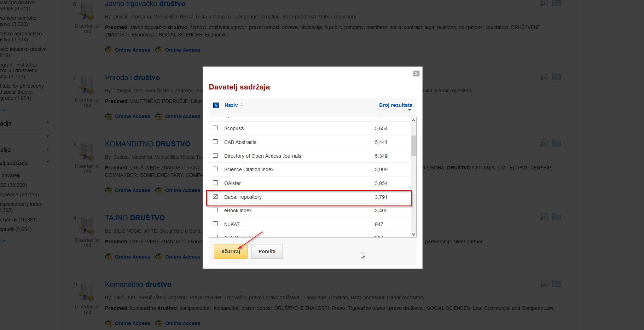Open first Online Access link for Javno trgovačko društvo
This screenshot has width=644, height=330.
click(x=132, y=50)
